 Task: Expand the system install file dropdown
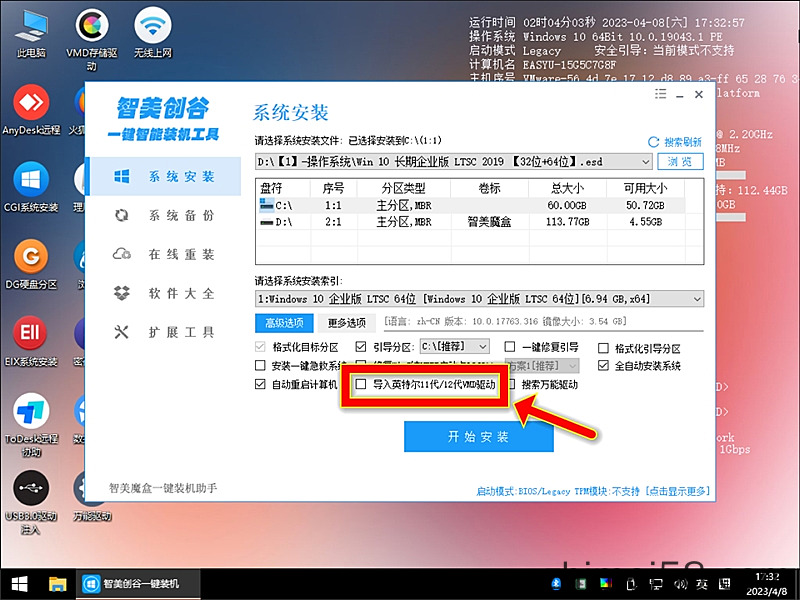645,162
